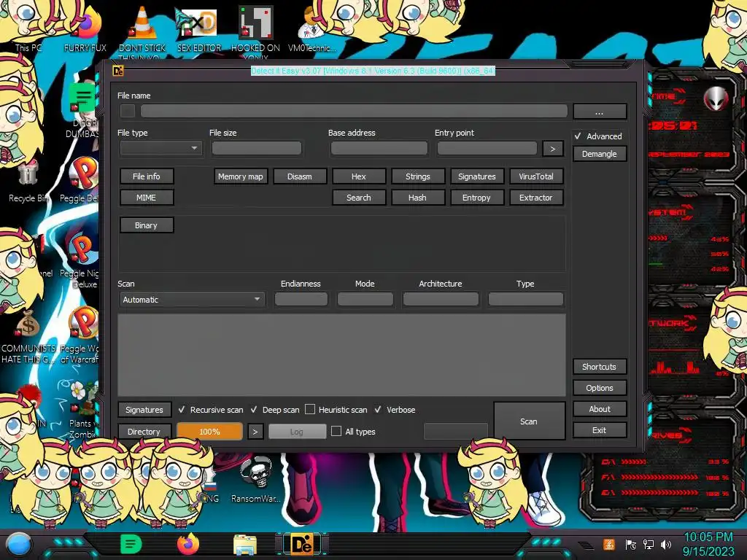Open the Entropy view

click(x=477, y=197)
